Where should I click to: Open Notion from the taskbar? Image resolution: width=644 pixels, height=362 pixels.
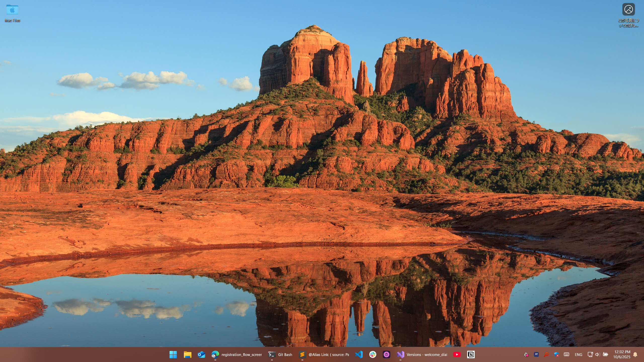click(x=471, y=354)
